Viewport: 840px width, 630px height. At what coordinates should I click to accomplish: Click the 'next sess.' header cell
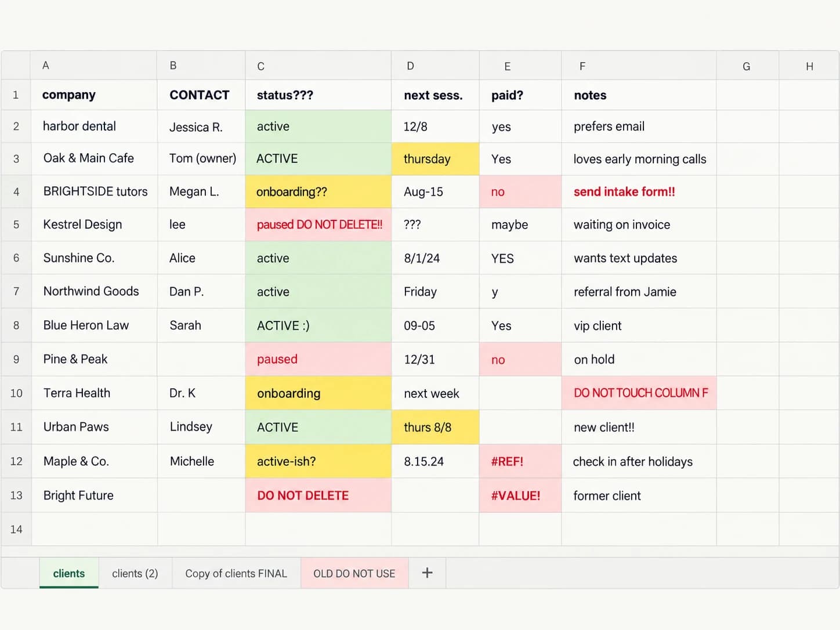[x=435, y=95]
